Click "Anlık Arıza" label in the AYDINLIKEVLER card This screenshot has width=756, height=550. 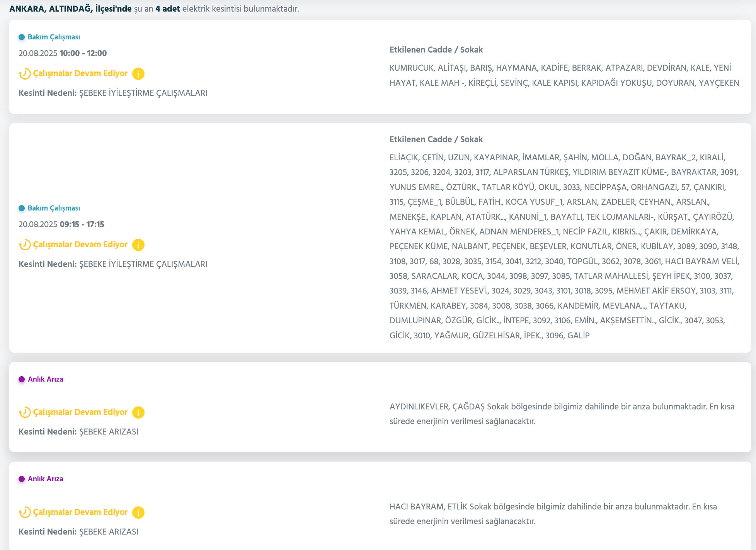click(46, 379)
